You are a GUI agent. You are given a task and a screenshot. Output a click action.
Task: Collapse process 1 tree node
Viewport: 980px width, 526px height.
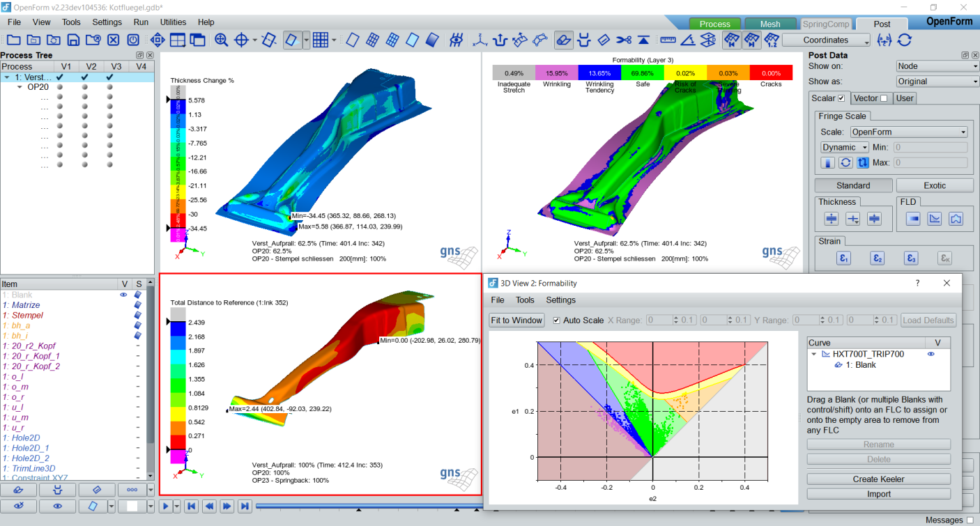point(7,77)
